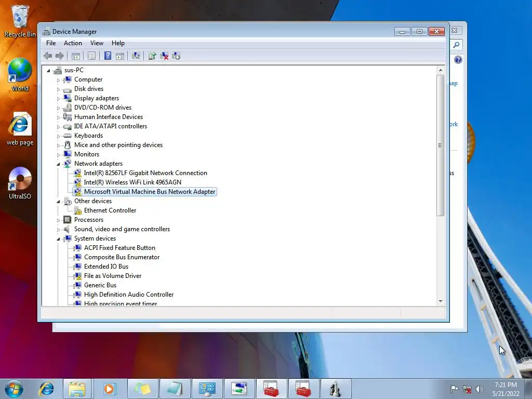The height and width of the screenshot is (399, 532).
Task: Select Extended IO Bus device
Action: (106, 267)
